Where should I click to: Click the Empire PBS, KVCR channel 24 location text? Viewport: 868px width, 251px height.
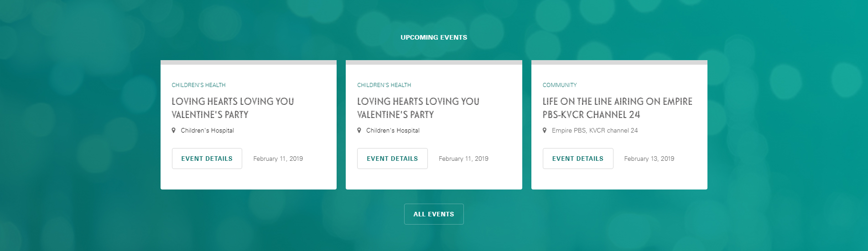(595, 130)
